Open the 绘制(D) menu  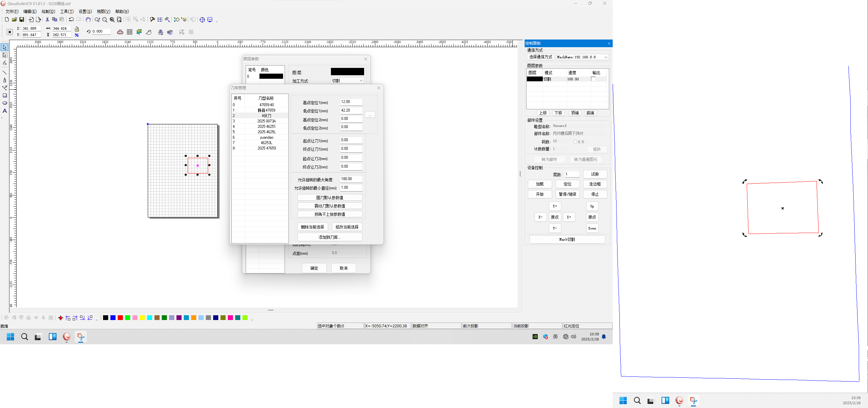pos(48,11)
